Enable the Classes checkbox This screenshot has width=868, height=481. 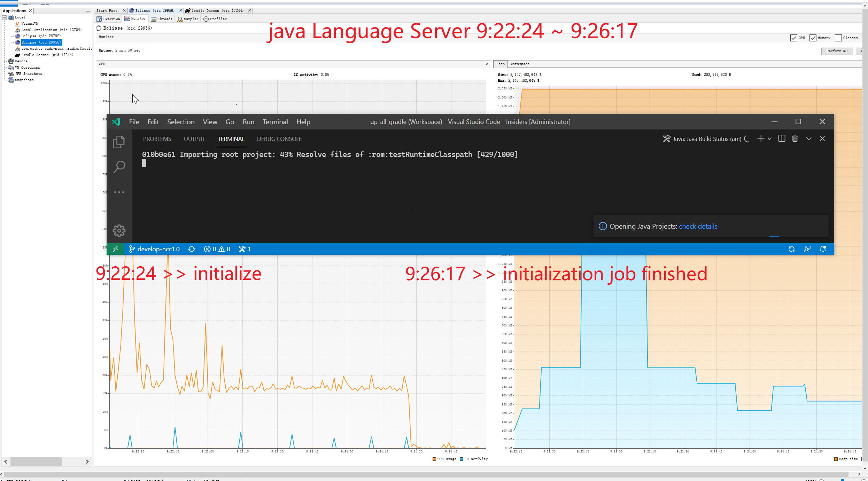coord(838,38)
